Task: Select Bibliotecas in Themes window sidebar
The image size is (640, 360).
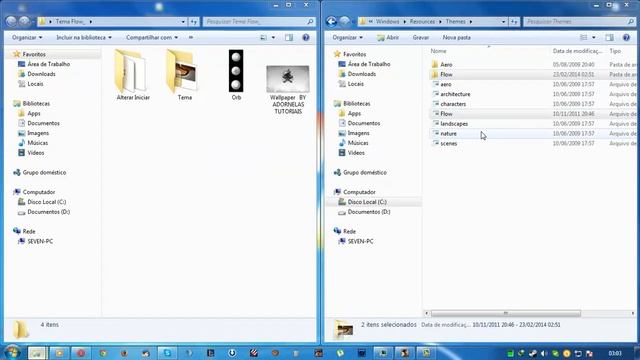Action: 356,103
